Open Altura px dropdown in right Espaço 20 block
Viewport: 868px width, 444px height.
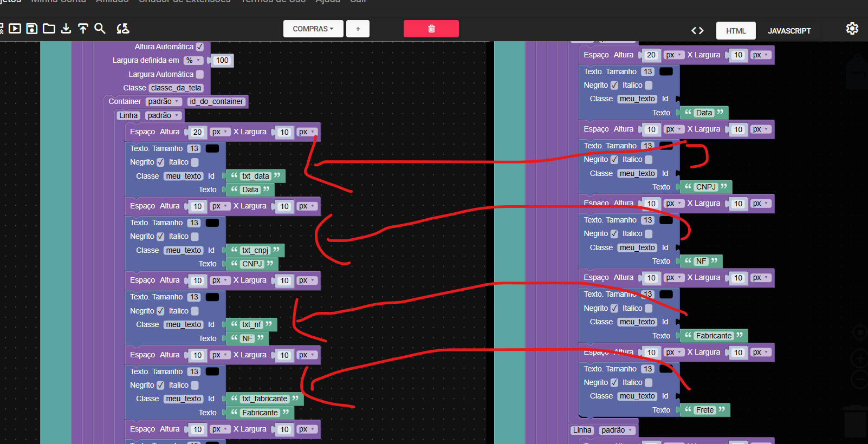tap(674, 55)
